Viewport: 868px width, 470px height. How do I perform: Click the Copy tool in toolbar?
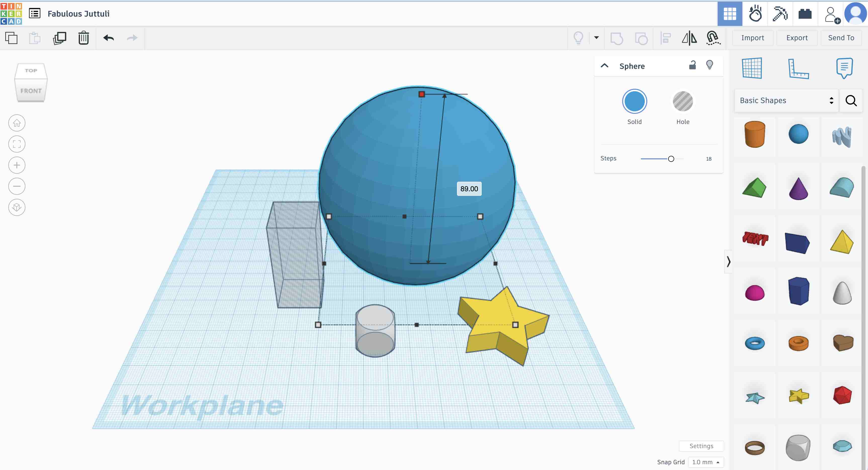coord(12,38)
